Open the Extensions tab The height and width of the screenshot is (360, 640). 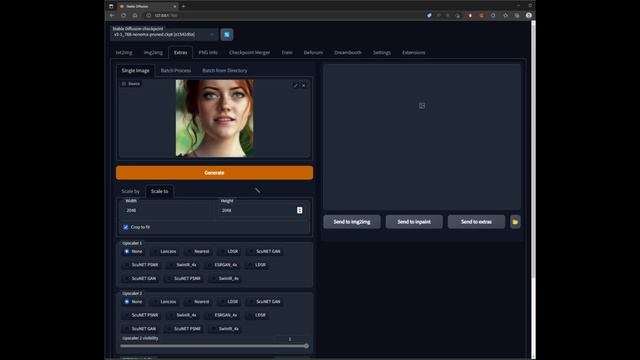413,53
